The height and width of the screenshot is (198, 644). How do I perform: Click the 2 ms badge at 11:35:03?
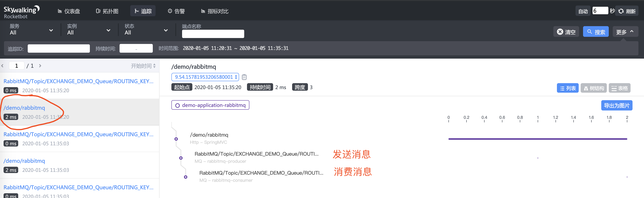pos(11,170)
